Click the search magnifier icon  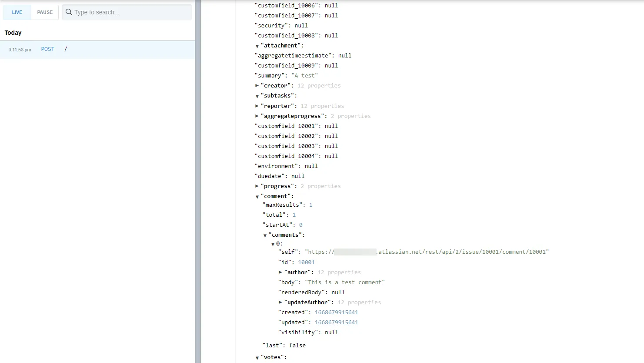(69, 12)
